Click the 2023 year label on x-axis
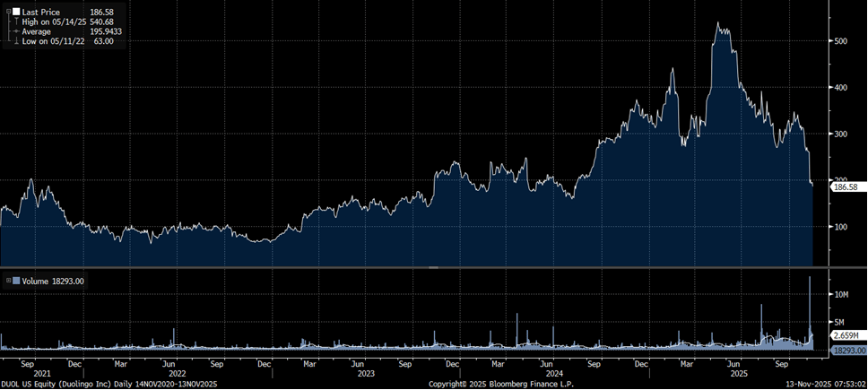The height and width of the screenshot is (390, 868). [x=366, y=373]
